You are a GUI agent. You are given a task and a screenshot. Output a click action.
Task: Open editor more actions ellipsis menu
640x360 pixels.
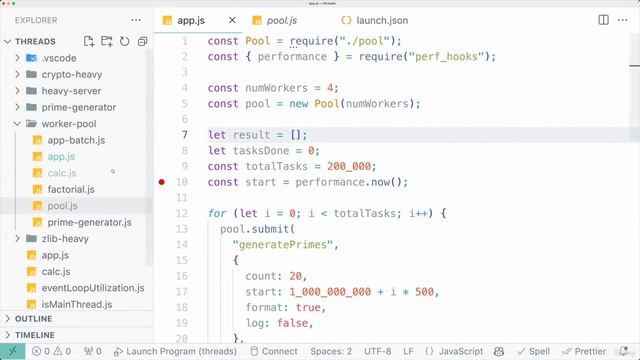pyautogui.click(x=622, y=20)
